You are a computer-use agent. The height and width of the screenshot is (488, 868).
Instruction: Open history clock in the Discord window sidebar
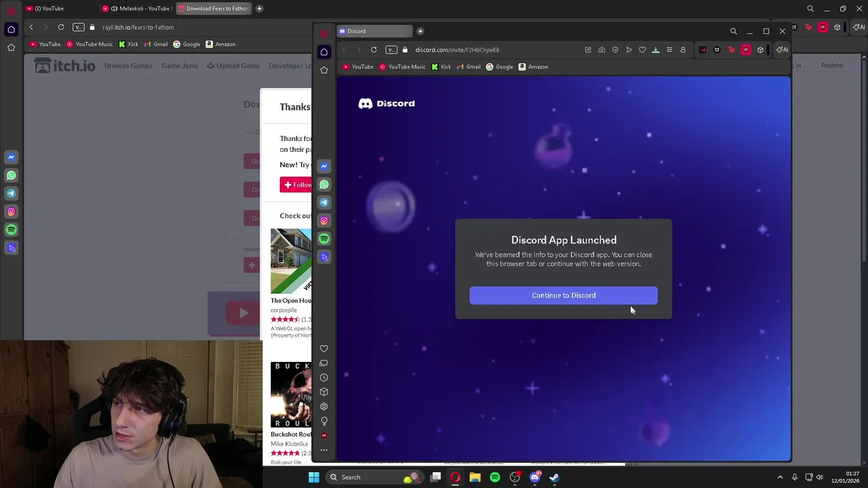point(323,378)
